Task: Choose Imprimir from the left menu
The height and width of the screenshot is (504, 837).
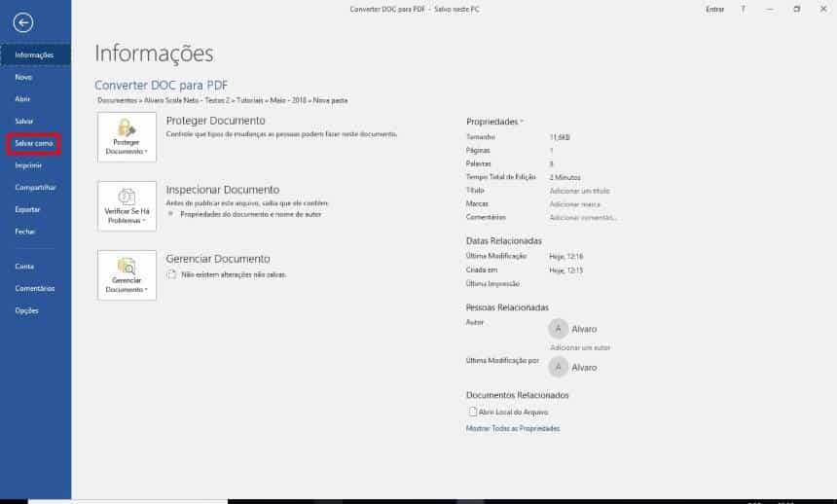Action: [28, 165]
